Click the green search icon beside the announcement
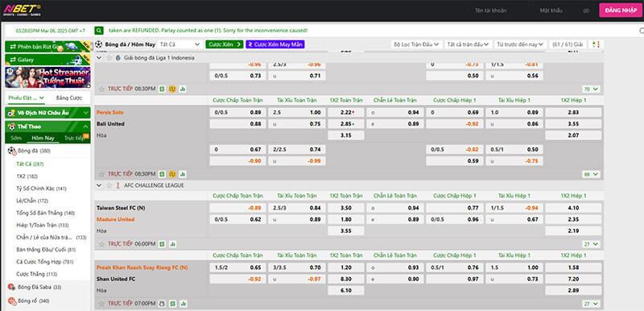 pos(99,31)
